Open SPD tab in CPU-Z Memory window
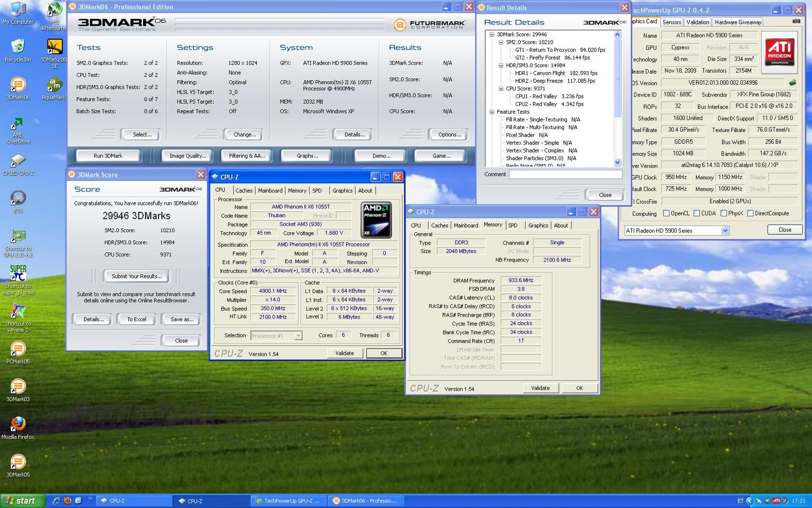The height and width of the screenshot is (508, 812). pos(513,226)
